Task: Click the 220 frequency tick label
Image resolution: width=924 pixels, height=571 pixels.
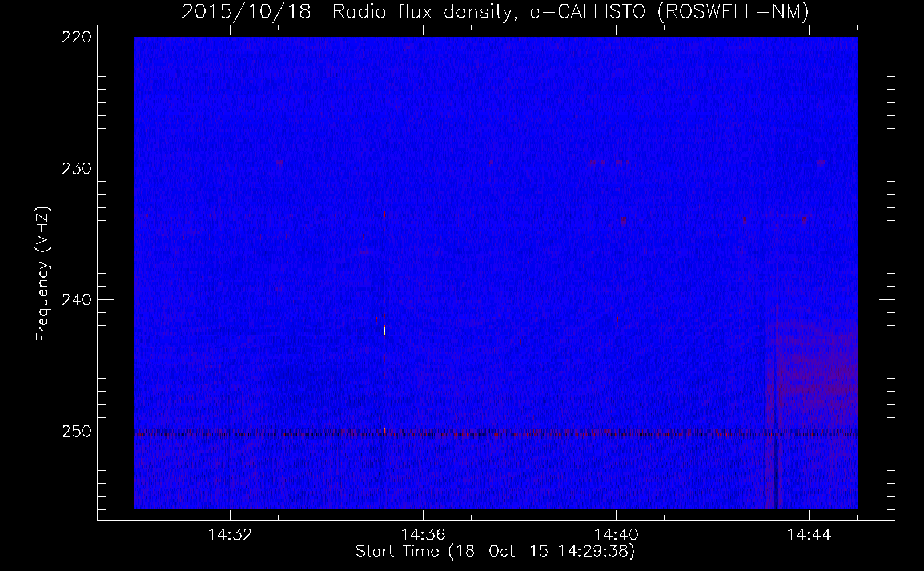Action: pos(75,37)
